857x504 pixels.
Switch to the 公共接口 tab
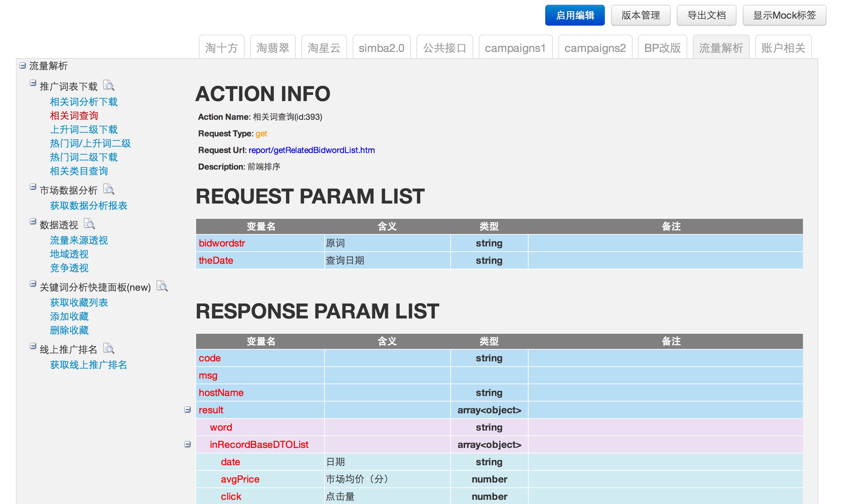point(445,48)
